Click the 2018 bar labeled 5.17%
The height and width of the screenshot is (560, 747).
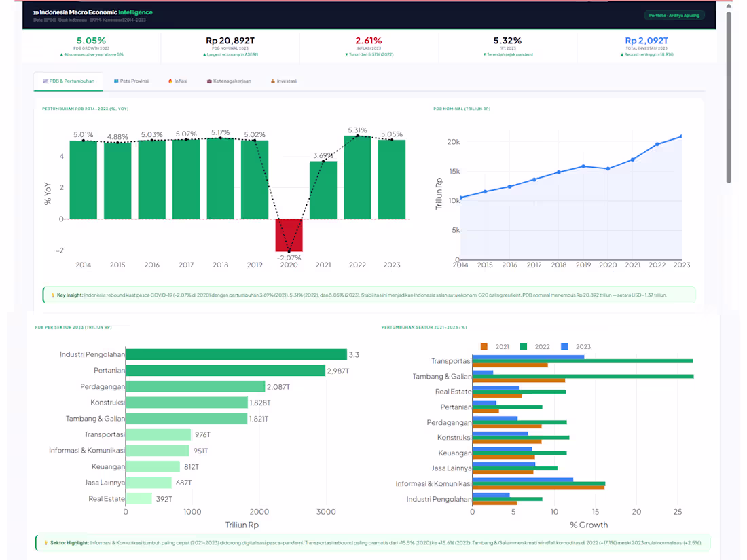pyautogui.click(x=220, y=179)
